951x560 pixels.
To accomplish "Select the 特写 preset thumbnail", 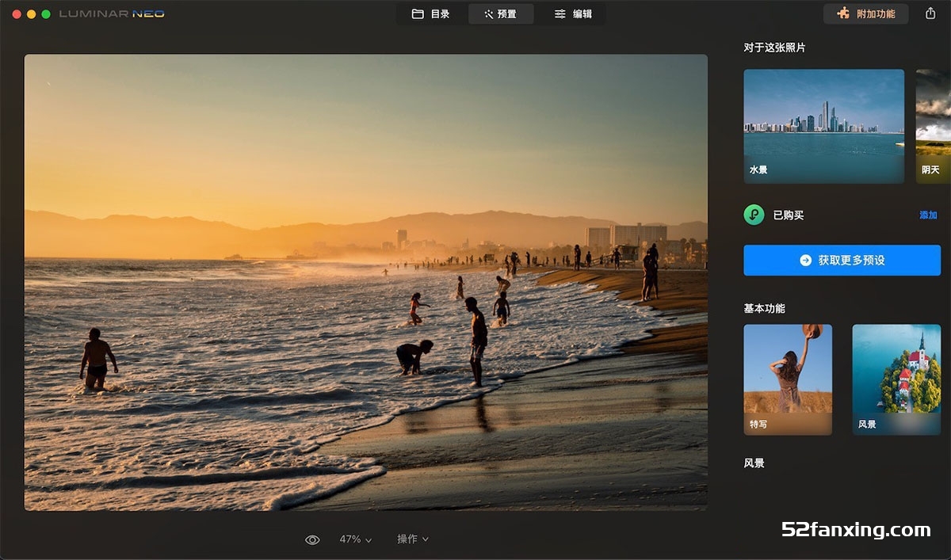I will tap(788, 379).
